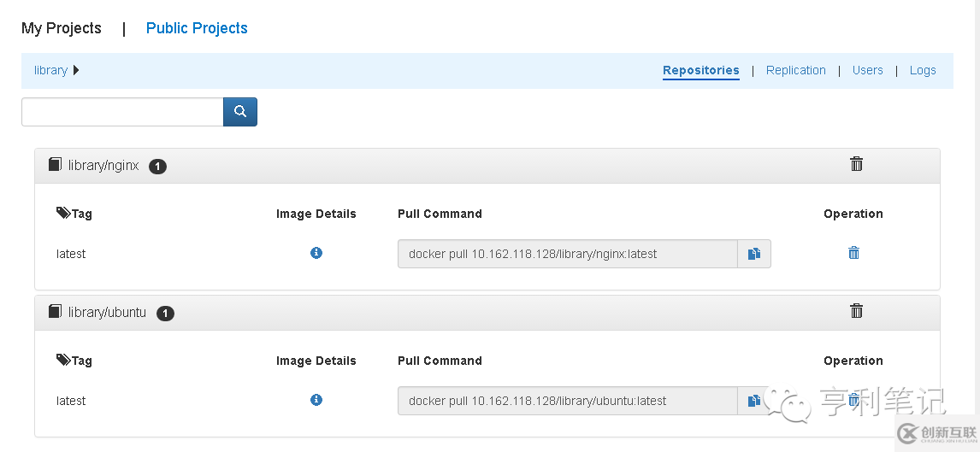Click the library breadcrumb link
The image size is (980, 452).
click(x=50, y=70)
